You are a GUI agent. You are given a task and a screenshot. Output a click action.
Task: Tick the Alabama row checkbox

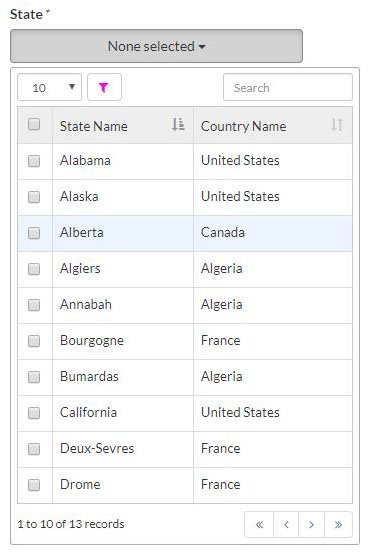[x=34, y=161]
